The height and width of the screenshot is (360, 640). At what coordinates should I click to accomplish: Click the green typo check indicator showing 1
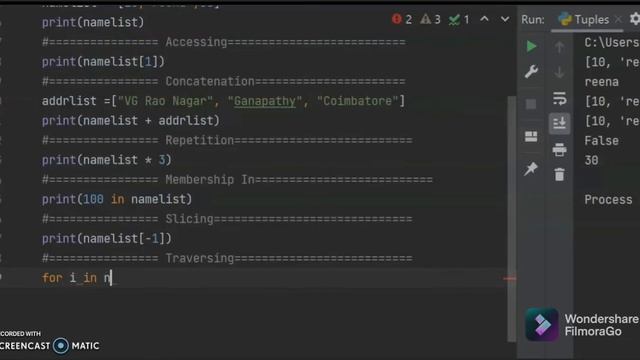459,19
